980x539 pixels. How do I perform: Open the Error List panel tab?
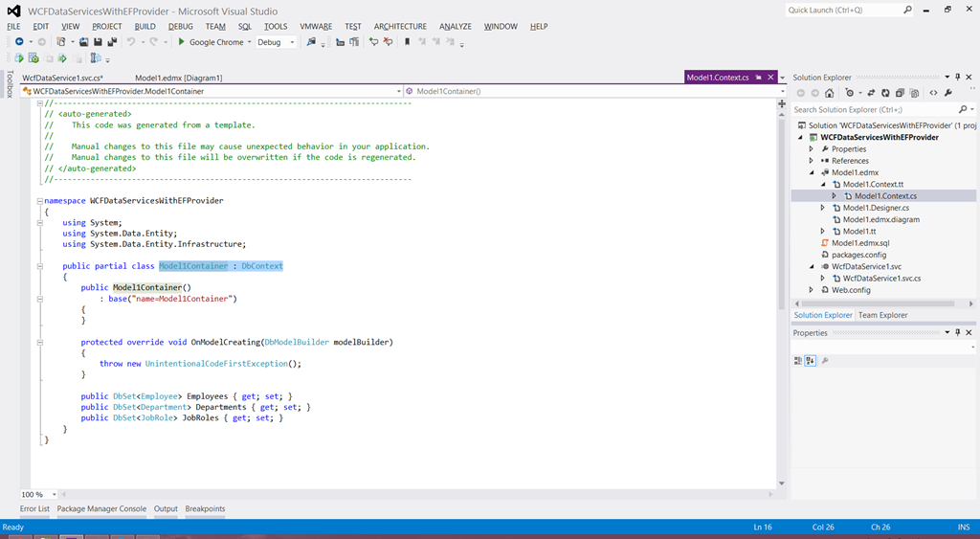point(34,509)
